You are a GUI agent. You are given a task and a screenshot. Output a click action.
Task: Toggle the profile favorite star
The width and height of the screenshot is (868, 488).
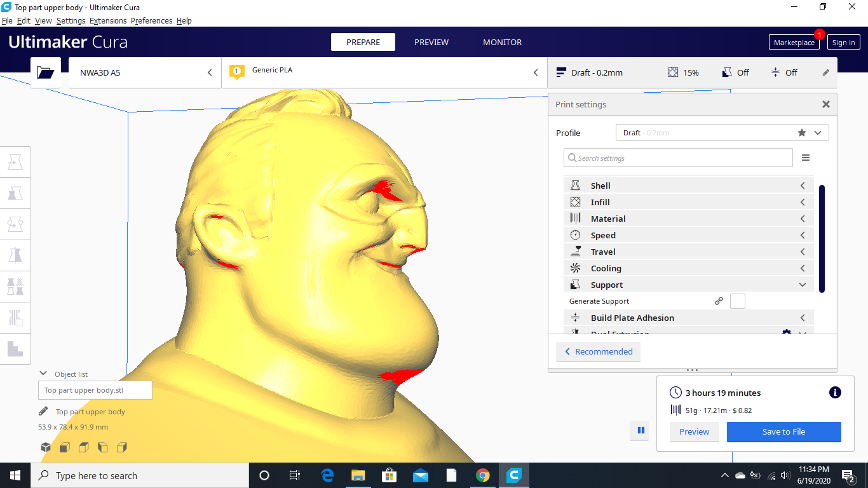[801, 132]
